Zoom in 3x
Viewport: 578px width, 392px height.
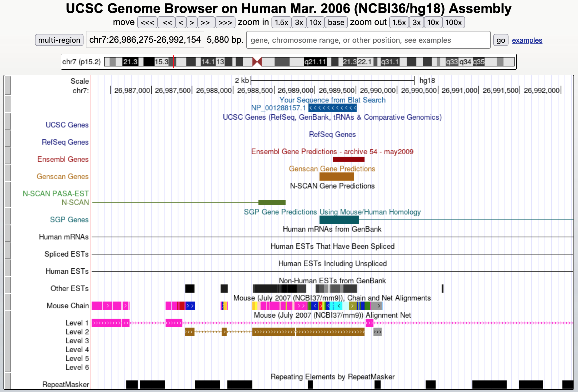pos(299,22)
